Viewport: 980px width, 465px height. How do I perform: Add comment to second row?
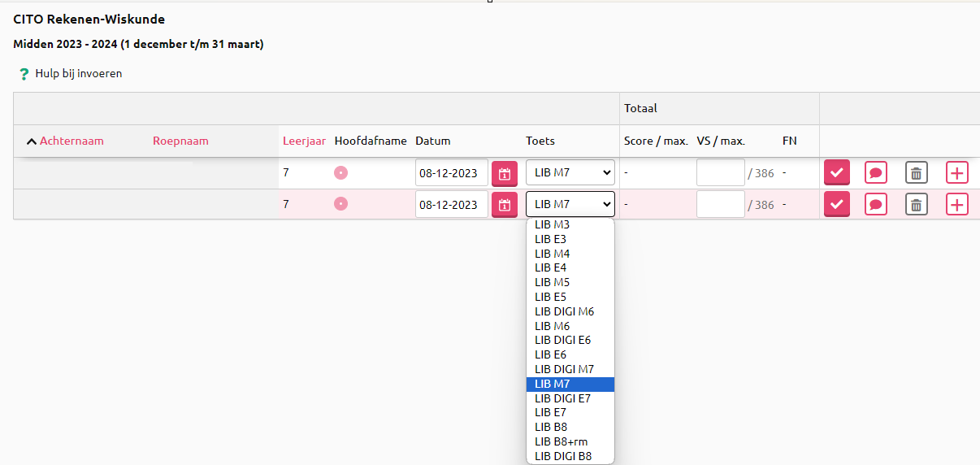point(876,204)
